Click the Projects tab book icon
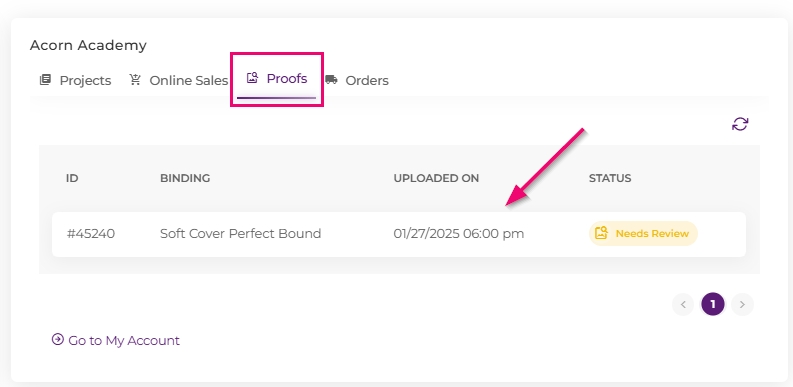The image size is (793, 387). pos(46,80)
